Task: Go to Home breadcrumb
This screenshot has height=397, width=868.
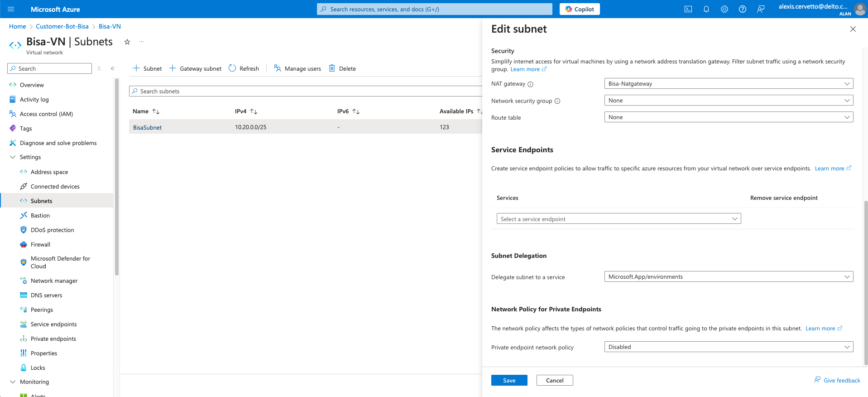Action: (x=17, y=26)
